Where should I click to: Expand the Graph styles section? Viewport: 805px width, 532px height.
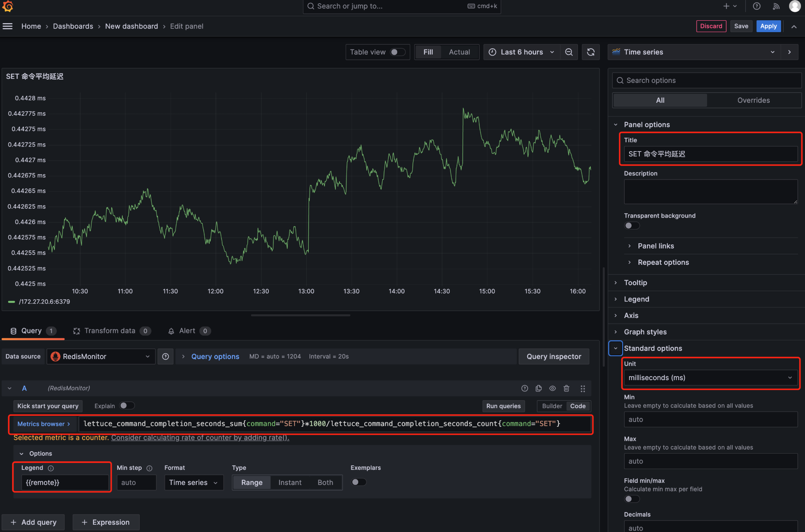645,332
